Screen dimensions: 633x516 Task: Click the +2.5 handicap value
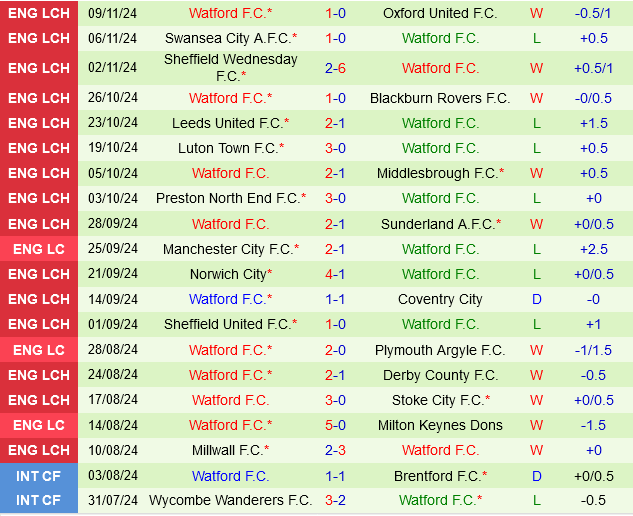coord(594,249)
